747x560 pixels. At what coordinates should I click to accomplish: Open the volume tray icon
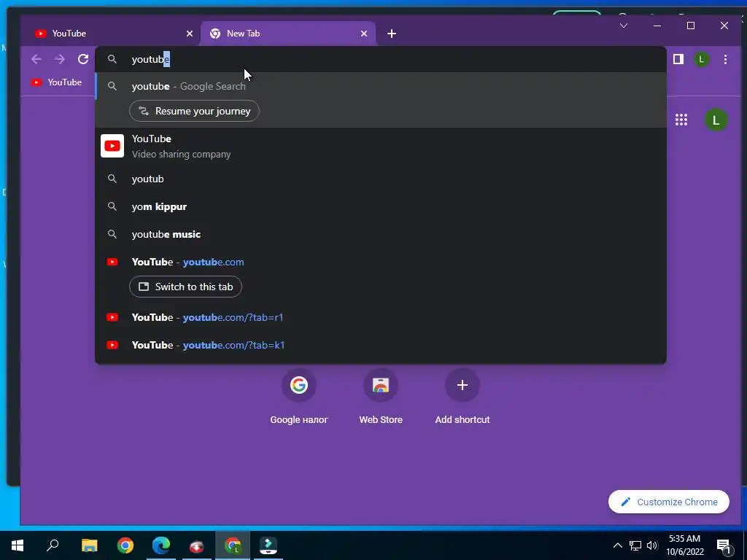click(652, 545)
